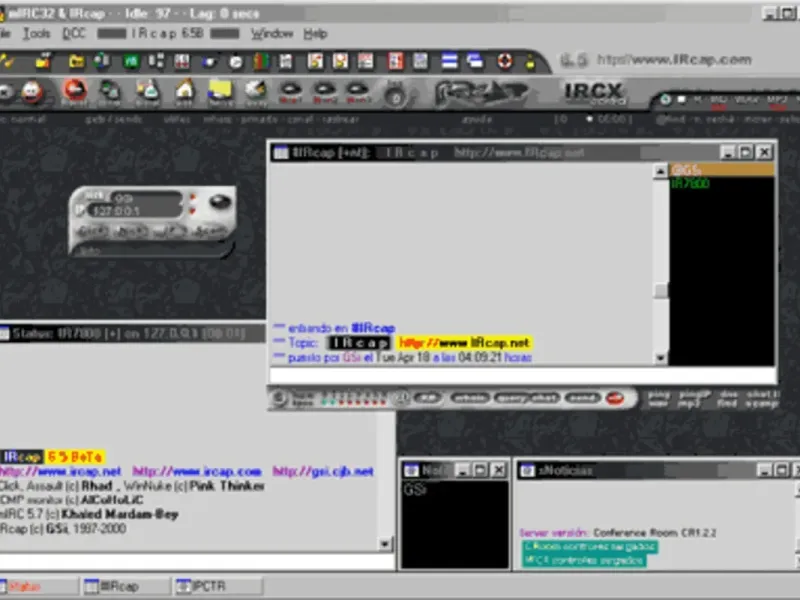Open the red lifebuoy help icon
Screen dimensions: 800x600
(x=505, y=61)
